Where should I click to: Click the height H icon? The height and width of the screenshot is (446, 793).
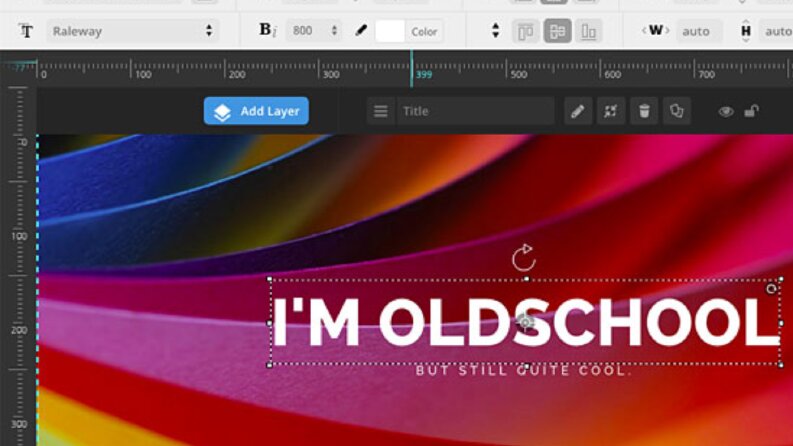(x=746, y=31)
